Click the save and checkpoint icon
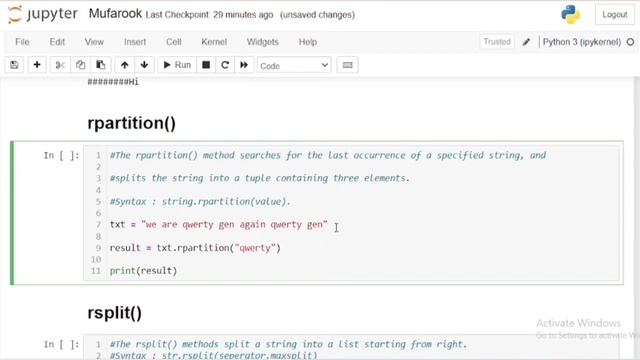The height and width of the screenshot is (360, 640). (14, 65)
